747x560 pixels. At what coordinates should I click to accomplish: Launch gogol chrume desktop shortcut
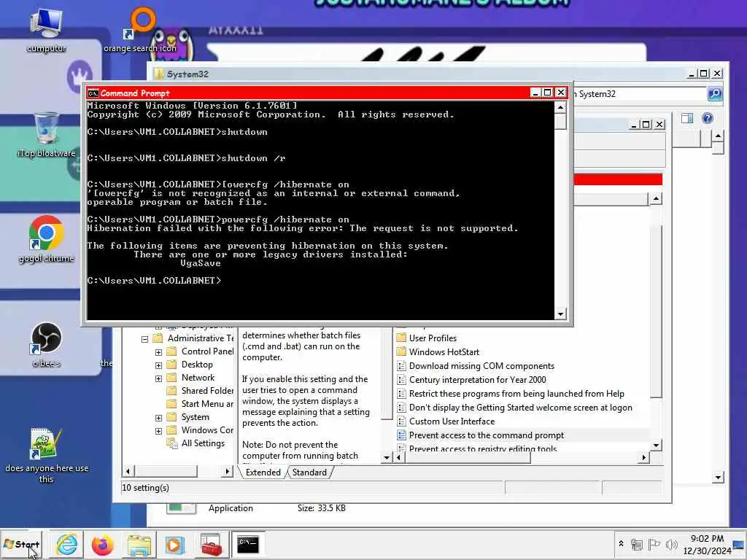[x=46, y=239]
